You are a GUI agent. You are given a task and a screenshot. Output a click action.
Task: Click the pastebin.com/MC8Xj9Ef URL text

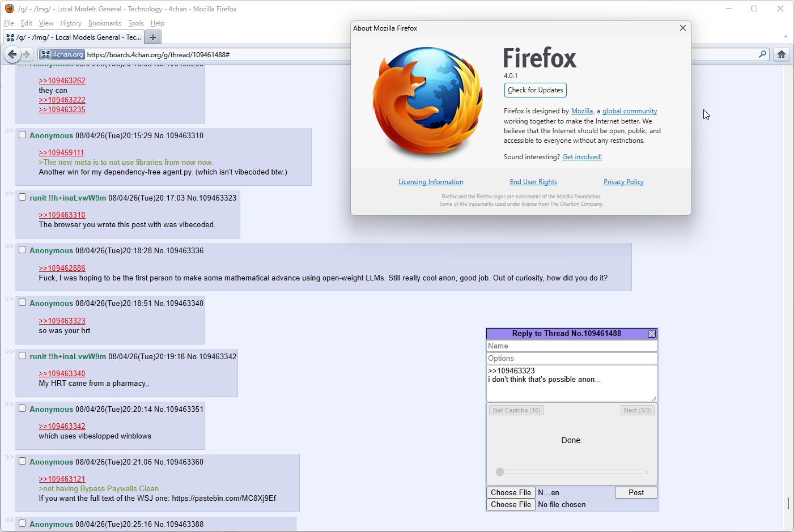coord(224,499)
